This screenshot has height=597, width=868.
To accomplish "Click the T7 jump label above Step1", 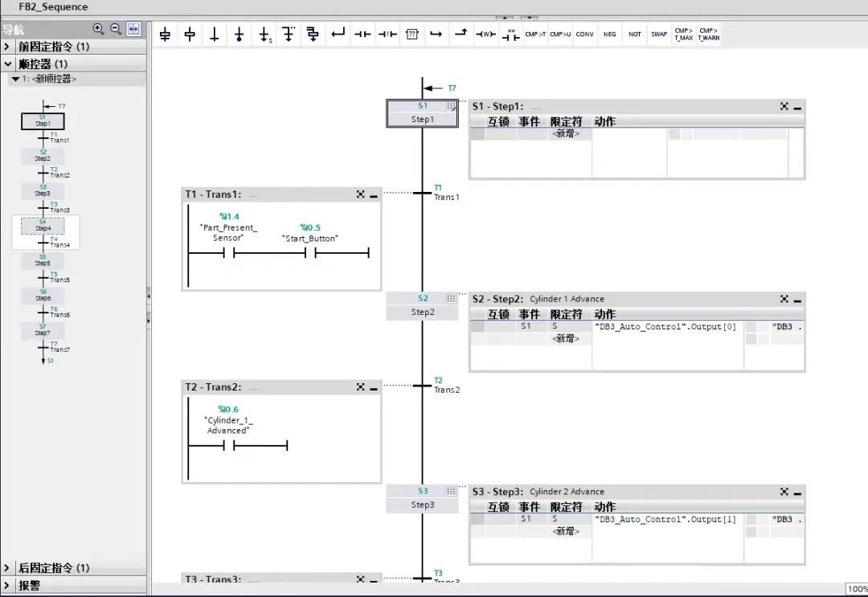I will (452, 88).
